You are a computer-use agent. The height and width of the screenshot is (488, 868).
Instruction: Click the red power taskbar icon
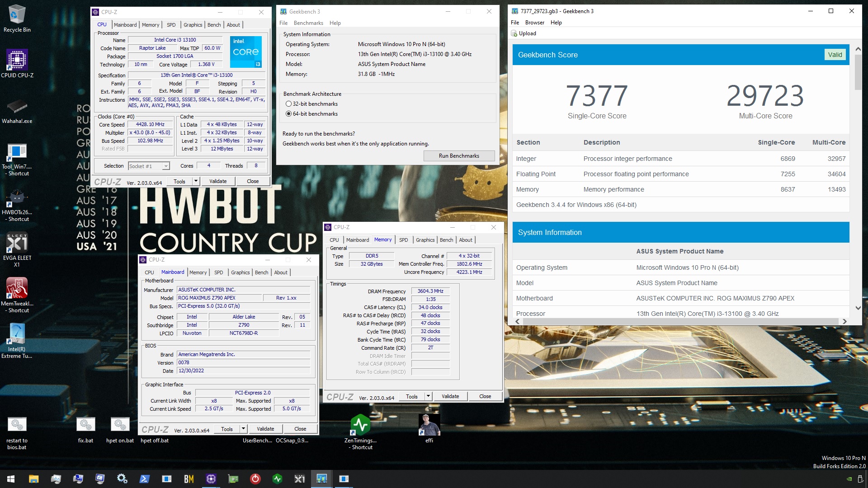pos(255,479)
